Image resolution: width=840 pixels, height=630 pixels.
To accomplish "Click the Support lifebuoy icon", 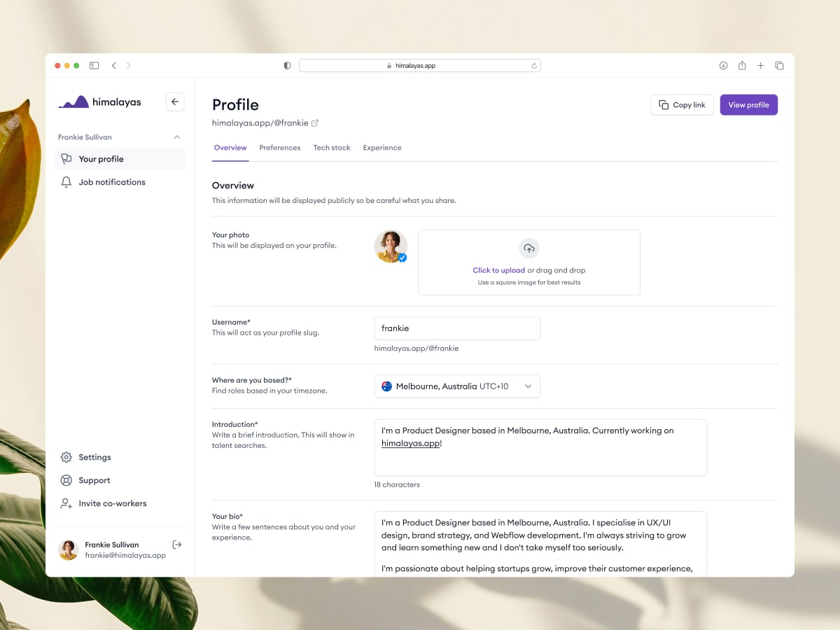I will coord(66,480).
